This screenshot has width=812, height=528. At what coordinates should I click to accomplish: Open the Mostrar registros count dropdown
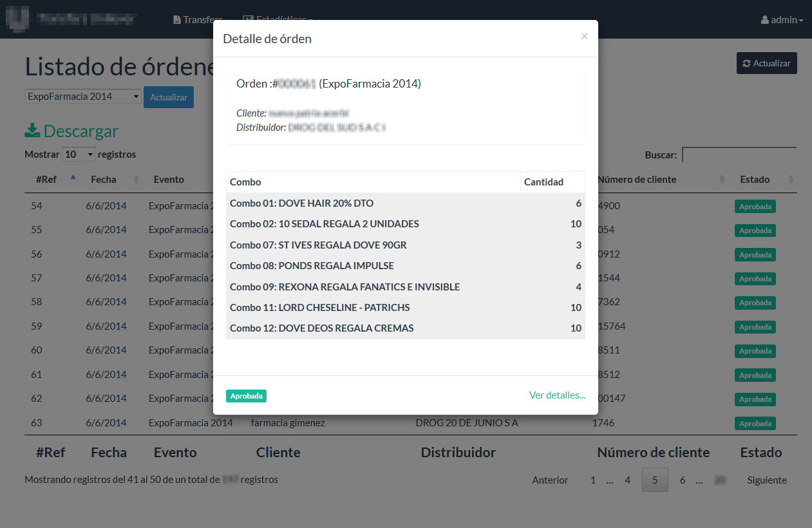tap(79, 155)
